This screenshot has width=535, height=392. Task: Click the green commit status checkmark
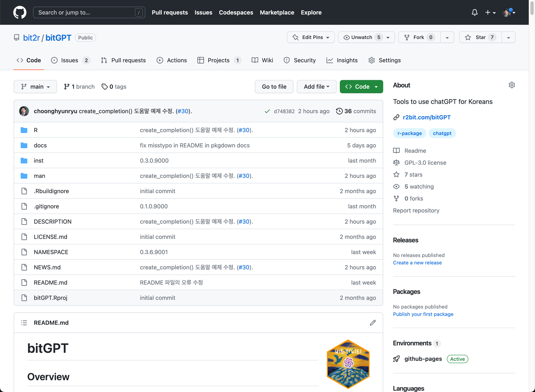tap(267, 111)
